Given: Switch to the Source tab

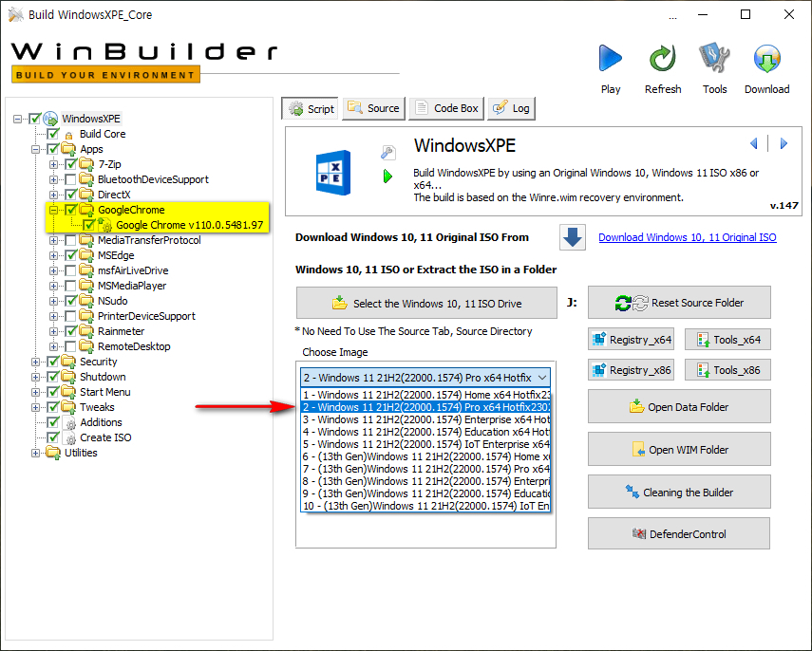Looking at the screenshot, I should click(373, 108).
